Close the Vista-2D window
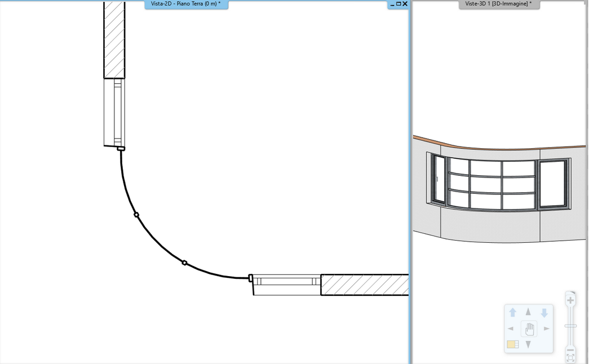The height and width of the screenshot is (364, 589). point(405,4)
